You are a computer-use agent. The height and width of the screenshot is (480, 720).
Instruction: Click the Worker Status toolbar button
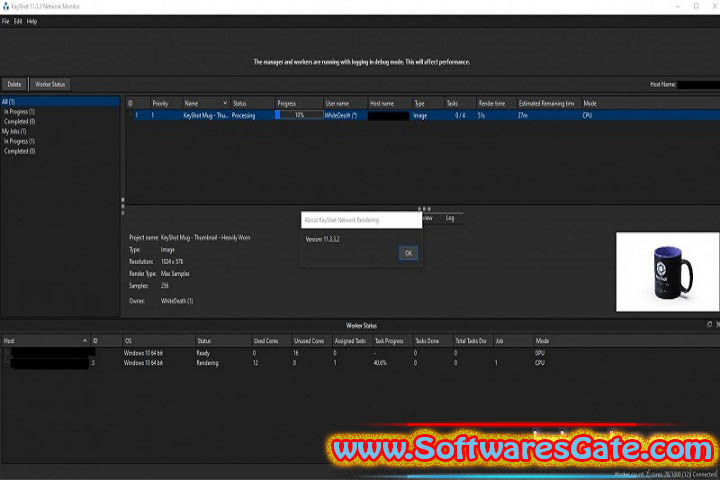pyautogui.click(x=50, y=85)
